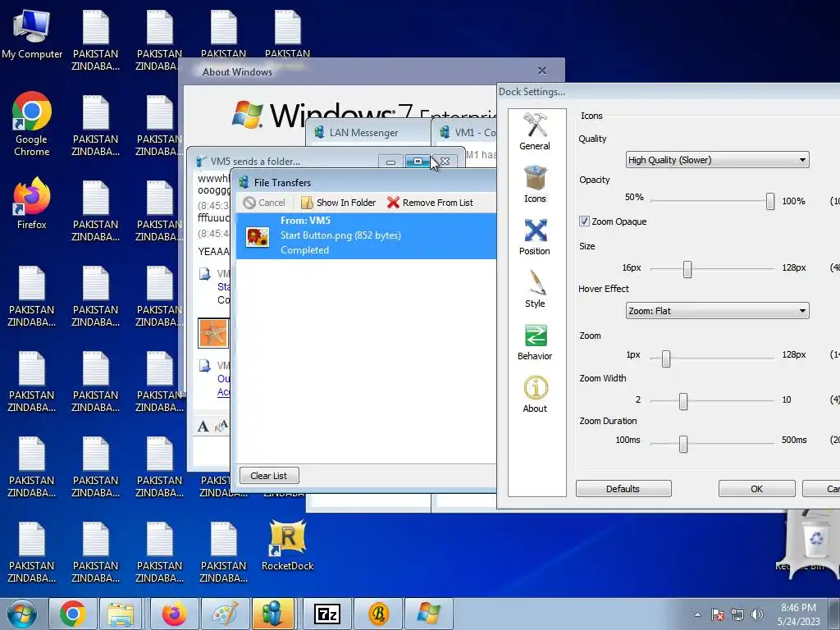
Task: Expand the Hover Effect dropdown
Action: coord(717,311)
